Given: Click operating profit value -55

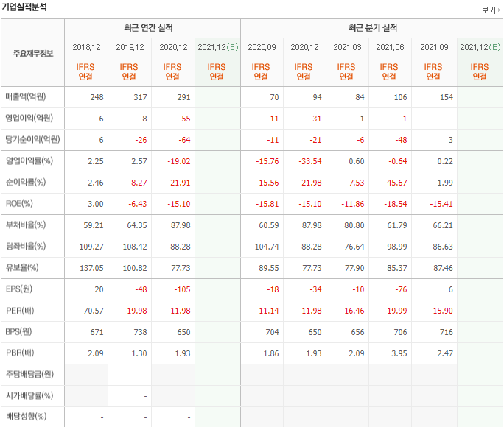Looking at the screenshot, I should click(184, 119).
